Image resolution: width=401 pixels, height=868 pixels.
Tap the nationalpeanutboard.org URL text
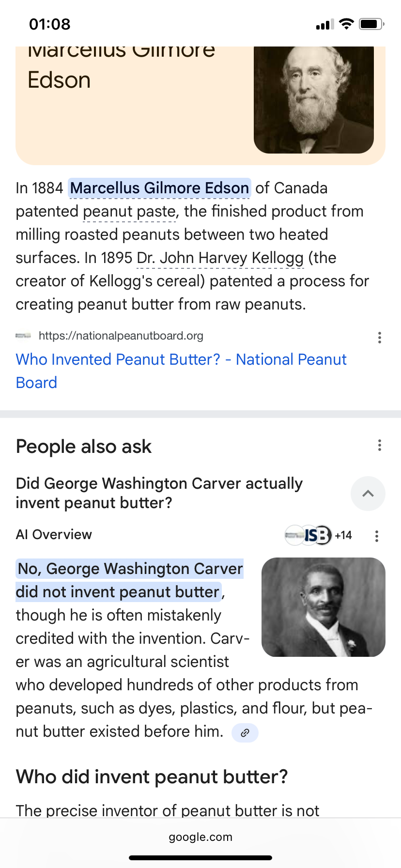121,336
